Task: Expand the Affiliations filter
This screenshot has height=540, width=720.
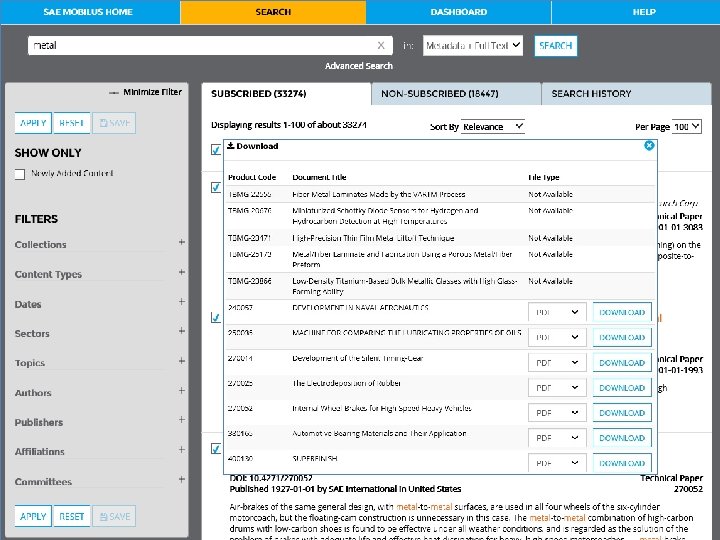Action: coord(182,450)
